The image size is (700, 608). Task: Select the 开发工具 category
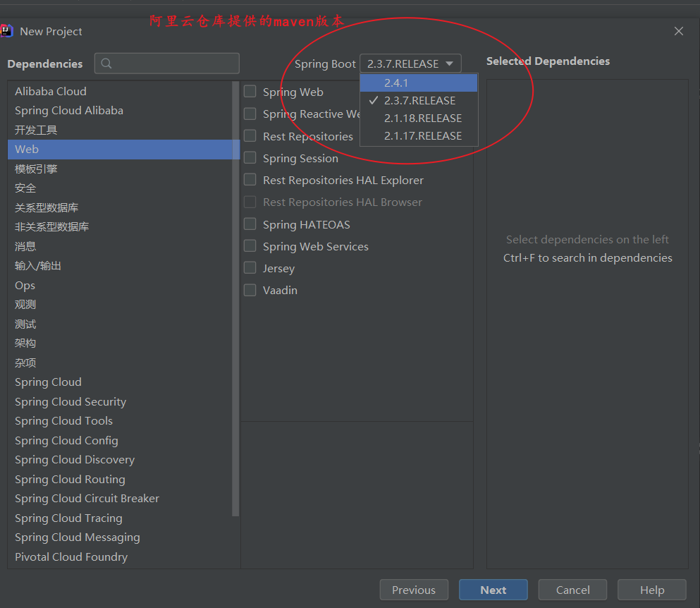tap(120, 130)
